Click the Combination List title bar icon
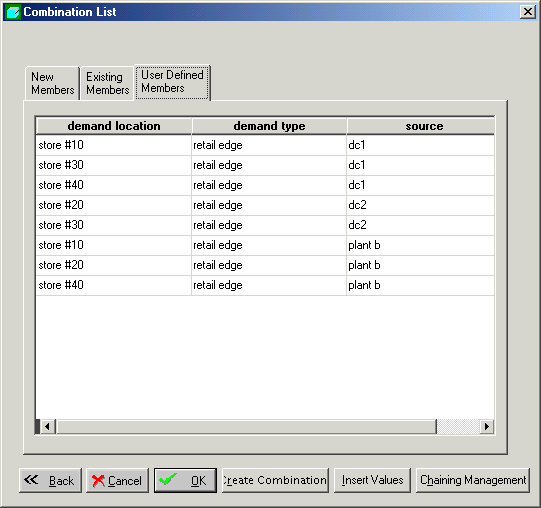Image resolution: width=541 pixels, height=508 pixels. point(13,12)
